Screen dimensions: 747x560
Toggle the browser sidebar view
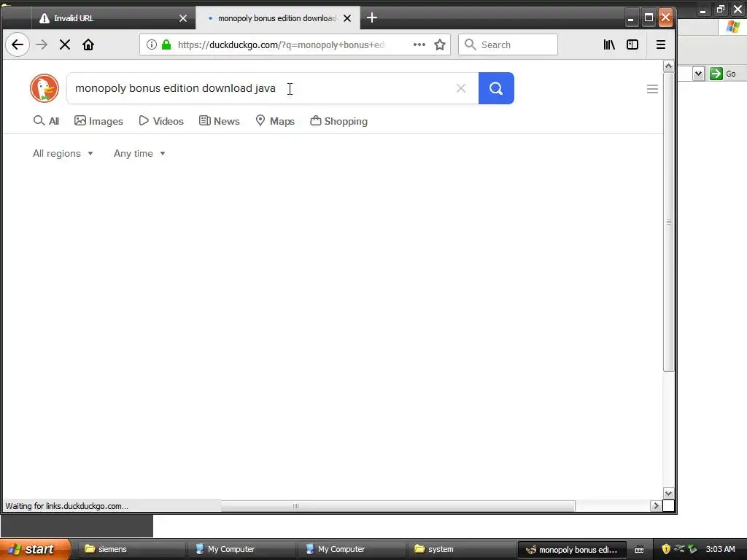click(x=632, y=44)
